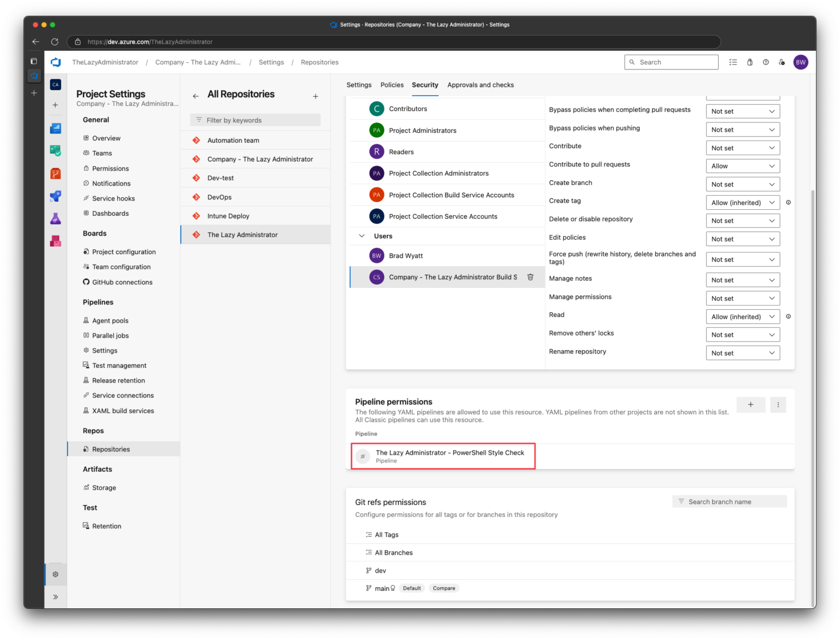The image size is (840, 640).
Task: Select the dev branch row
Action: (570, 571)
